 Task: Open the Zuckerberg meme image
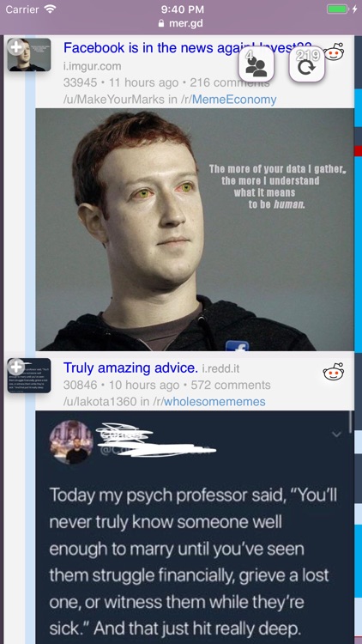(195, 229)
